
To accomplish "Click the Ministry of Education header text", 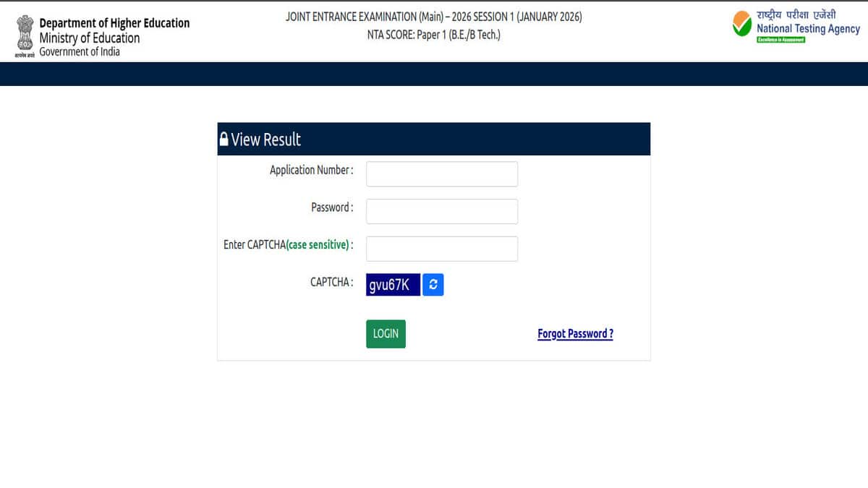I will point(90,38).
